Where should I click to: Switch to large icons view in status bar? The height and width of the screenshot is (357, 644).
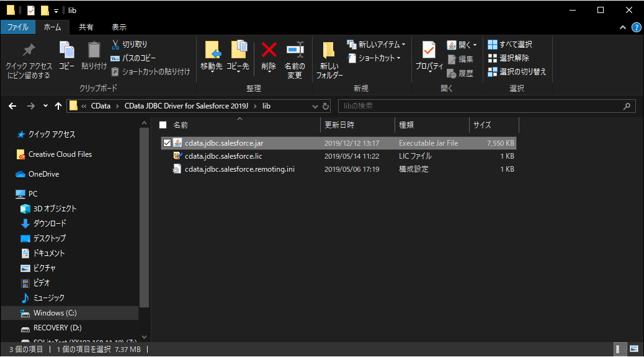click(x=634, y=349)
